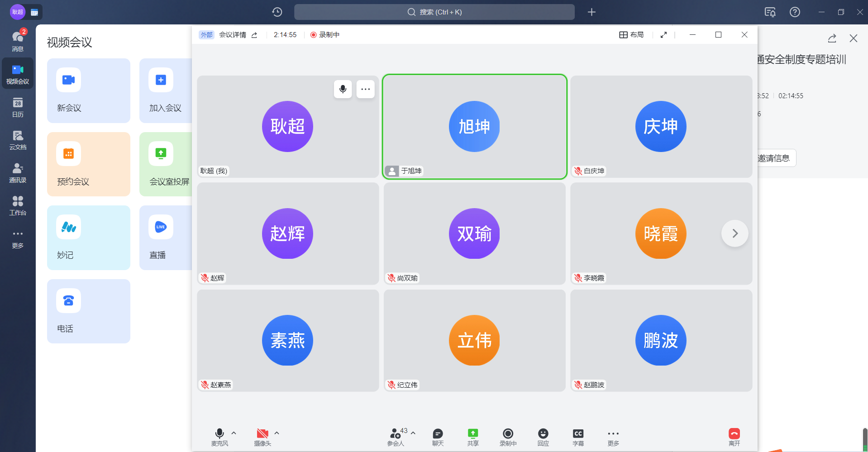Mute the microphone in the bottom toolbar
The width and height of the screenshot is (868, 452).
point(219,437)
